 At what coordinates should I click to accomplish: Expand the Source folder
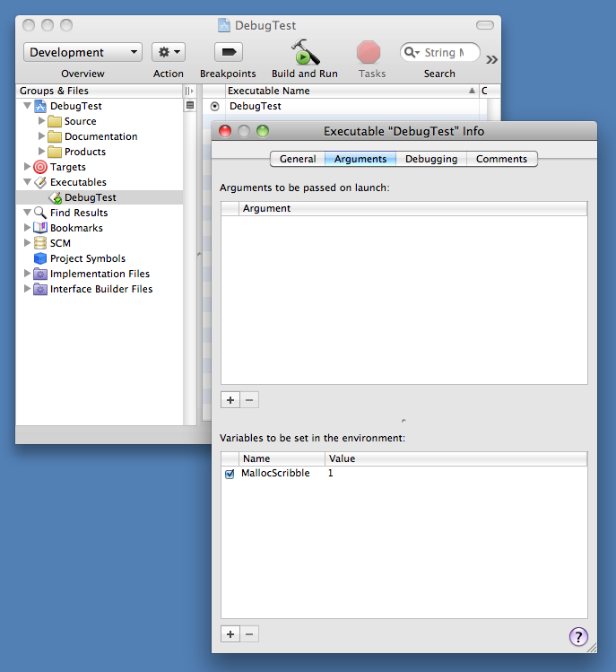click(41, 121)
